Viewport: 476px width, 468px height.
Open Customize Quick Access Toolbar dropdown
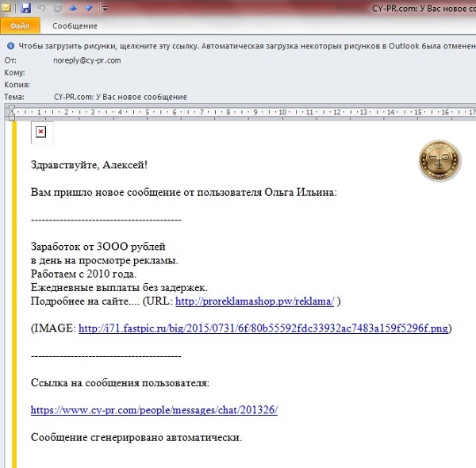click(105, 9)
